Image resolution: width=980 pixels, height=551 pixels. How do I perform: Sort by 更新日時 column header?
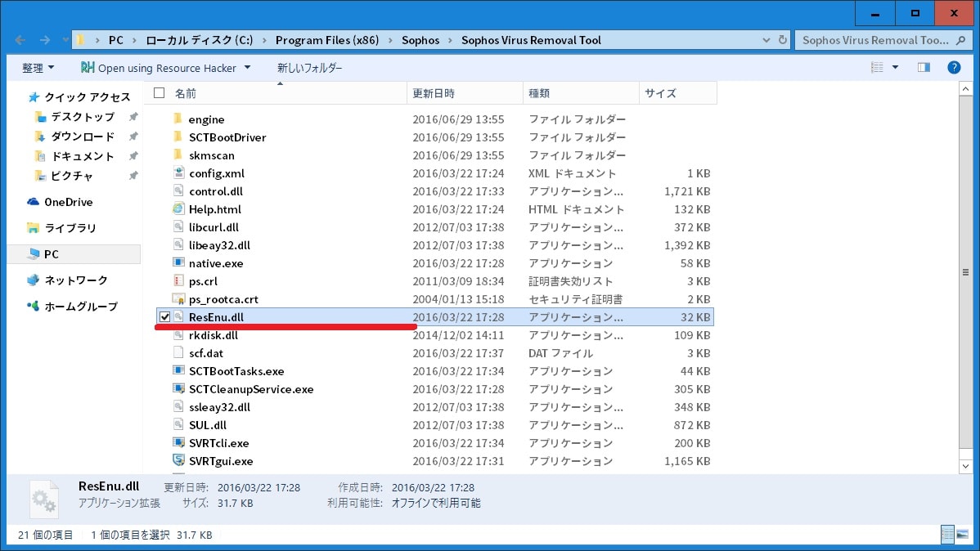click(x=433, y=93)
